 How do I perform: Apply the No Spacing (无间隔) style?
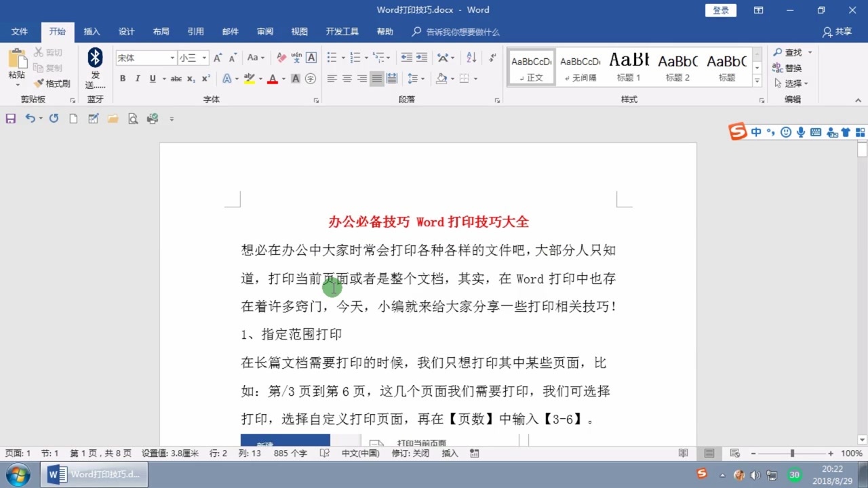[x=580, y=67]
